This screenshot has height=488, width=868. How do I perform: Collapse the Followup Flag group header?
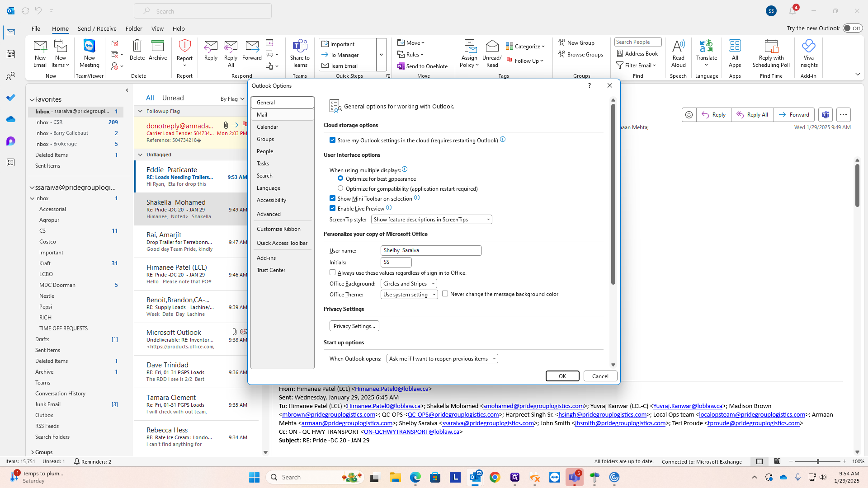tap(140, 111)
